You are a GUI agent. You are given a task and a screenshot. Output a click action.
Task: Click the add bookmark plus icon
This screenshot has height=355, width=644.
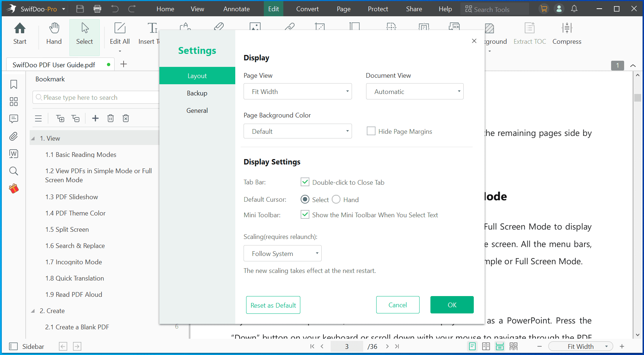(x=95, y=118)
